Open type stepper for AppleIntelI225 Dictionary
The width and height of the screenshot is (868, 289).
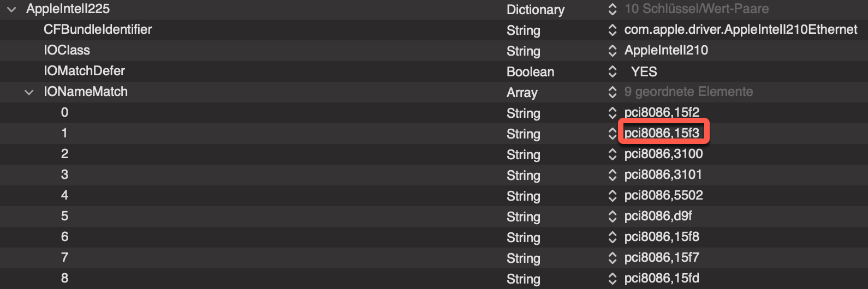(612, 9)
